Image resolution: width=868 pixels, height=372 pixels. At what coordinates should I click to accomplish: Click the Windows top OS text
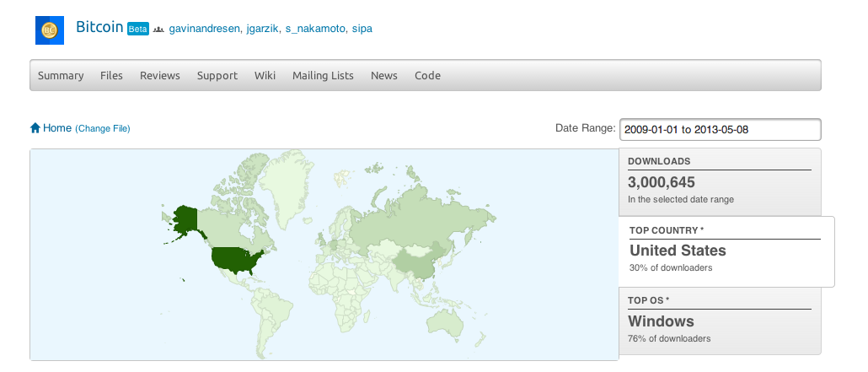click(661, 321)
